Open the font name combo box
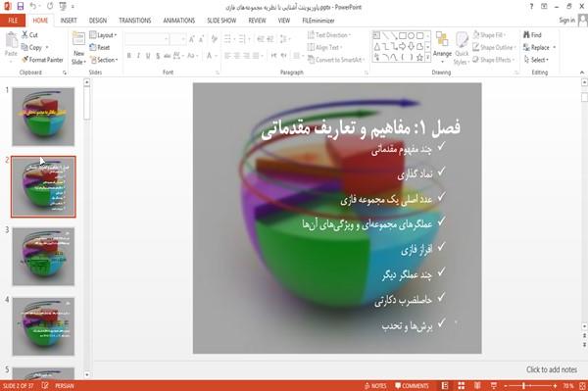This screenshot has width=588, height=391. pyautogui.click(x=147, y=39)
